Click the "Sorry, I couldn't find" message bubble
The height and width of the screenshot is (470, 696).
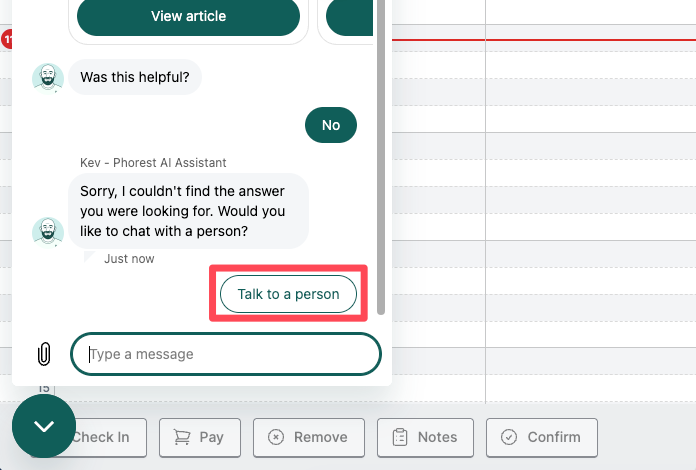pyautogui.click(x=188, y=211)
